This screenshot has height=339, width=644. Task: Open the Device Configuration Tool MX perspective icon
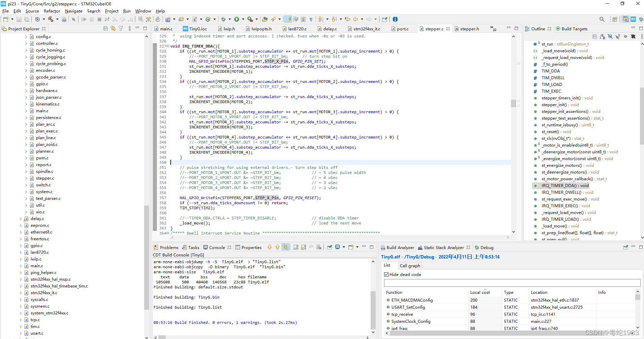[x=633, y=19]
